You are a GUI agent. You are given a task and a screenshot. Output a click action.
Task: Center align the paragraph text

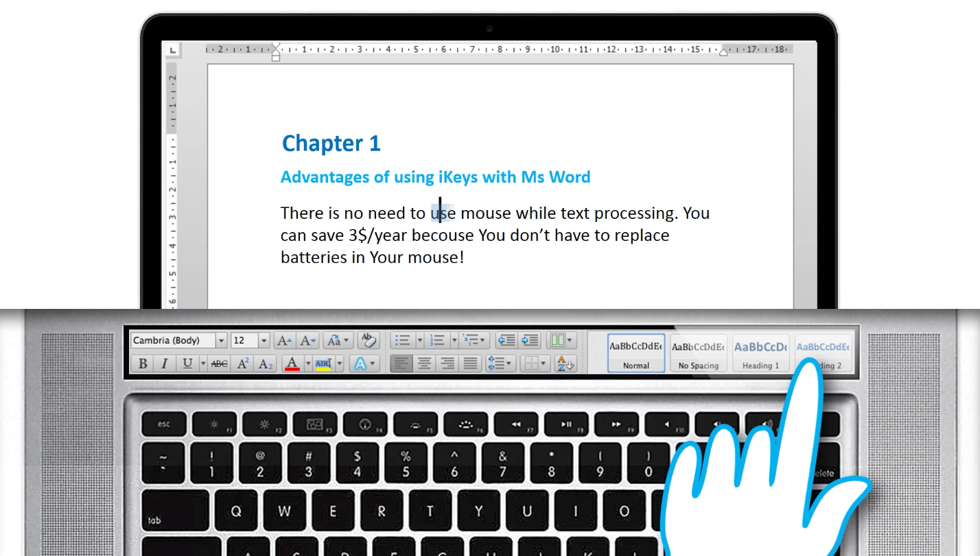tap(425, 364)
